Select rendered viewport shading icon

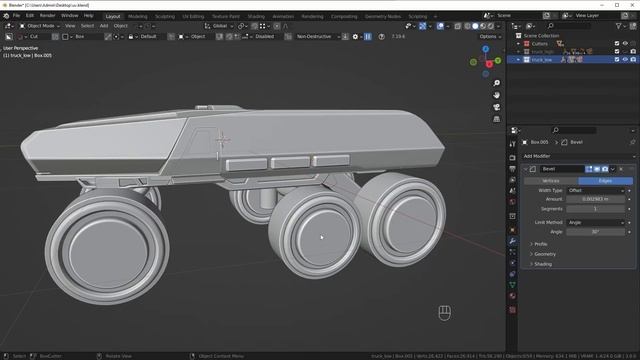click(x=491, y=26)
